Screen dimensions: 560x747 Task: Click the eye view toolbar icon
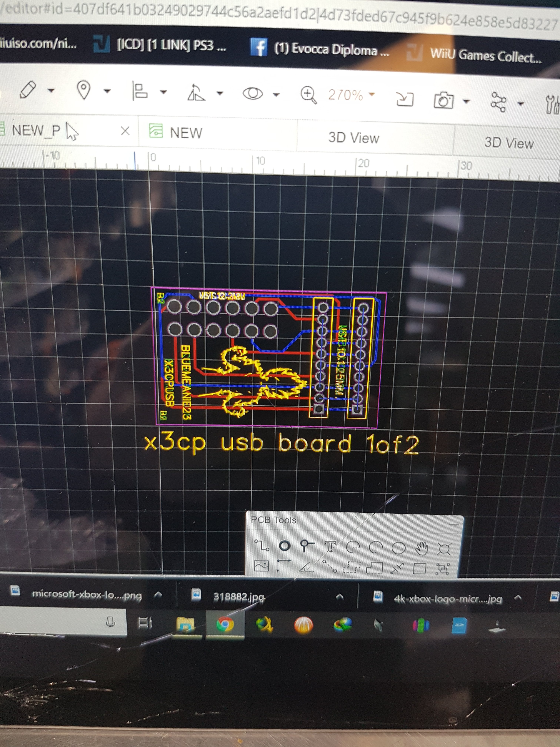point(252,94)
